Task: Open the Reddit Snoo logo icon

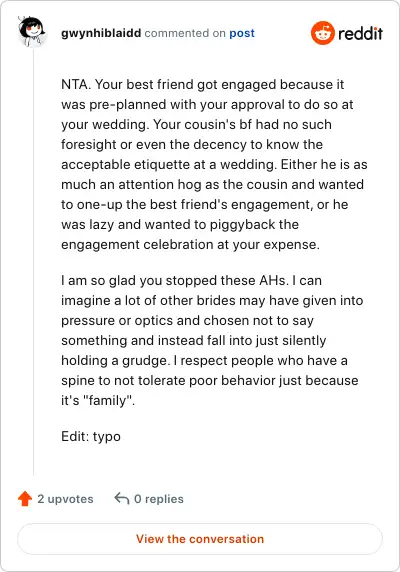Action: [322, 33]
